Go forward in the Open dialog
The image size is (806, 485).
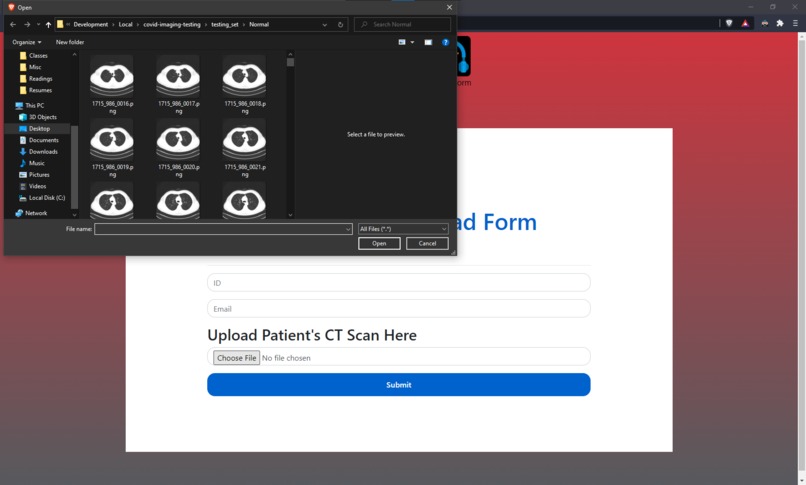[27, 25]
